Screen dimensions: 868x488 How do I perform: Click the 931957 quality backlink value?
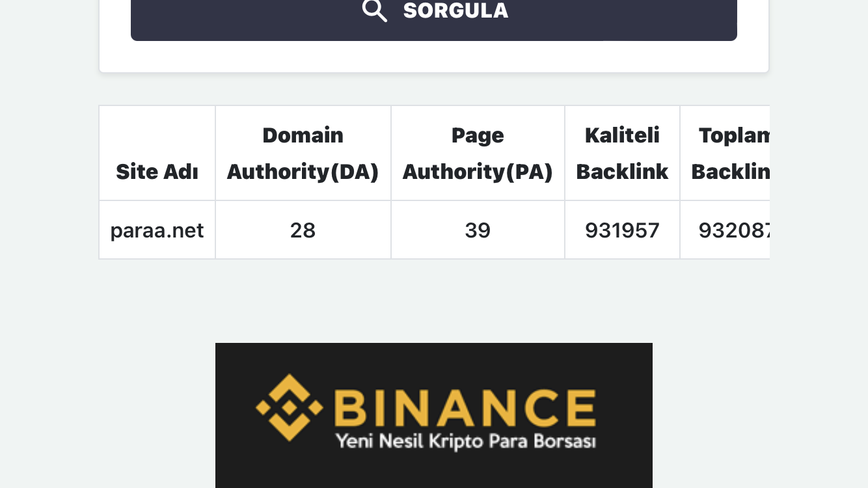coord(622,230)
